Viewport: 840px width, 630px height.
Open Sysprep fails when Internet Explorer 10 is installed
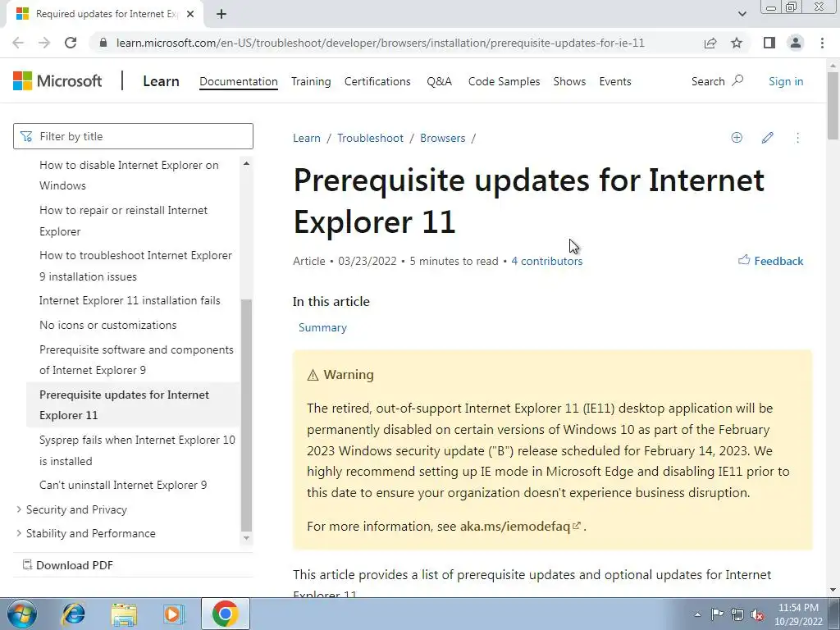tap(137, 450)
